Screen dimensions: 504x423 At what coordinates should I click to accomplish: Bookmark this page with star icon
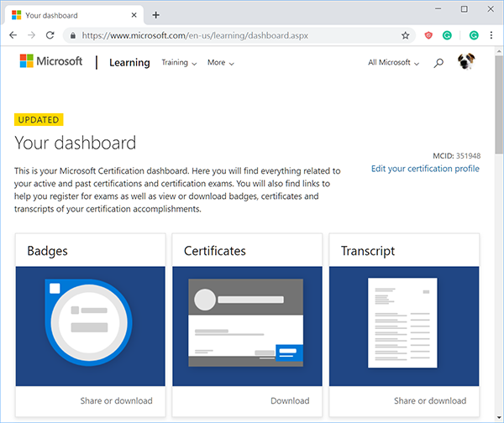(406, 36)
